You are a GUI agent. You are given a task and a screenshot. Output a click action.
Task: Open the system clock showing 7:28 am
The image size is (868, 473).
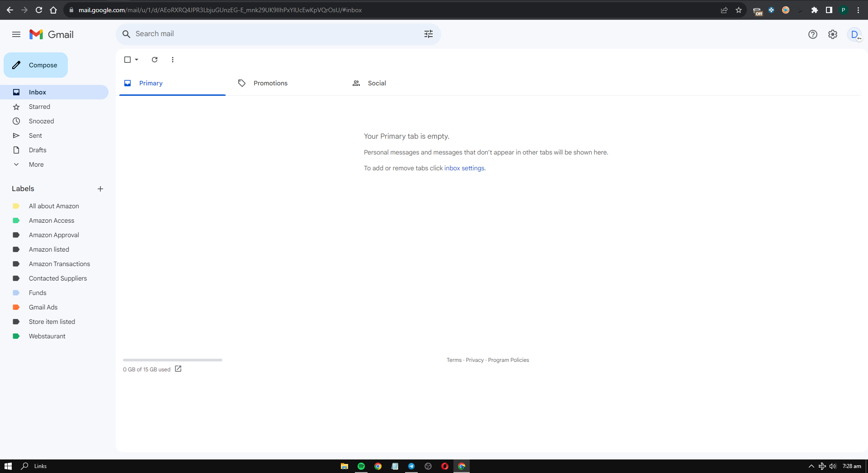[852, 466]
